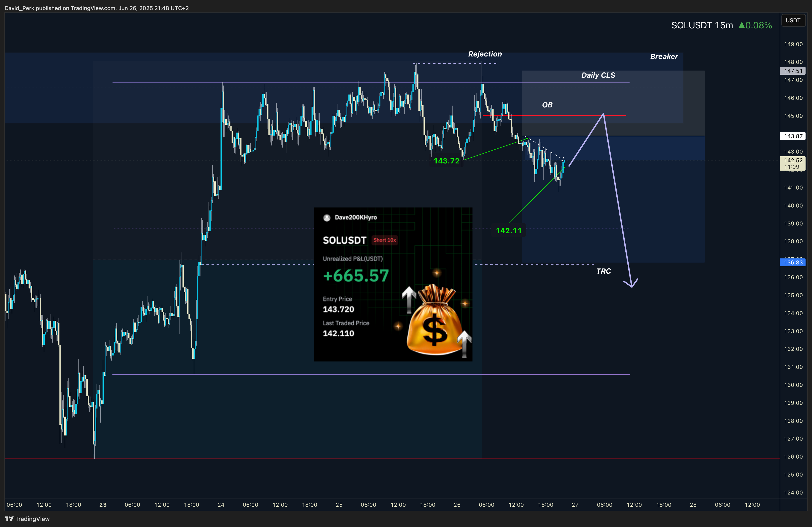Click the 124.00 price scale label
The width and height of the screenshot is (812, 527).
click(x=793, y=492)
